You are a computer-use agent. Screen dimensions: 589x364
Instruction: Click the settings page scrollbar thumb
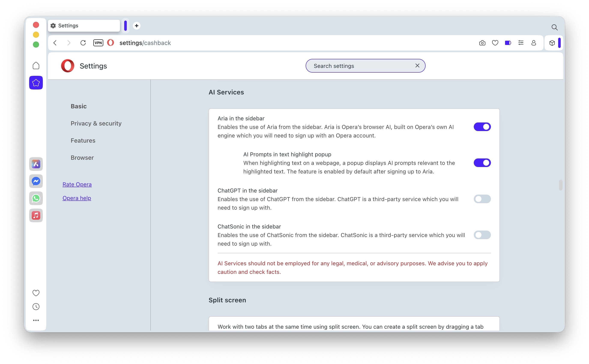click(x=561, y=185)
